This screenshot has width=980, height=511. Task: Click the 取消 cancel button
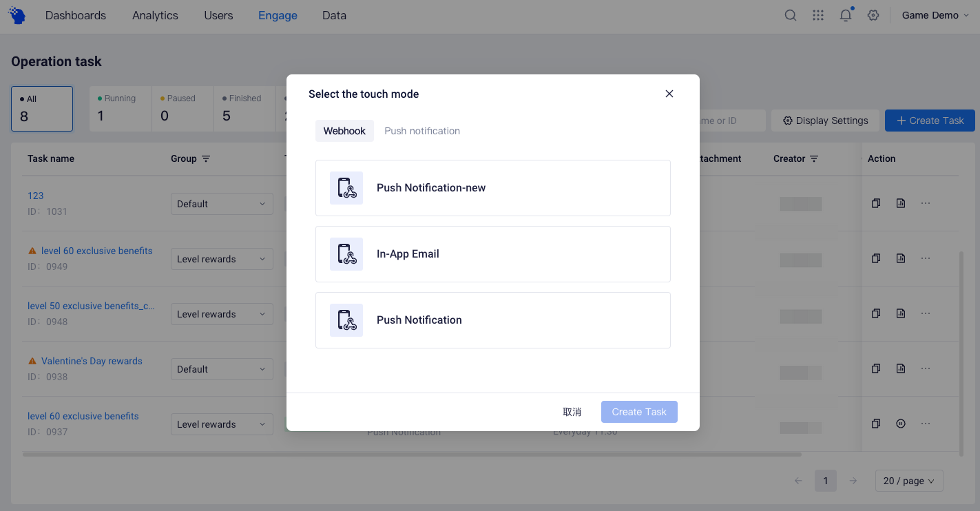coord(572,412)
